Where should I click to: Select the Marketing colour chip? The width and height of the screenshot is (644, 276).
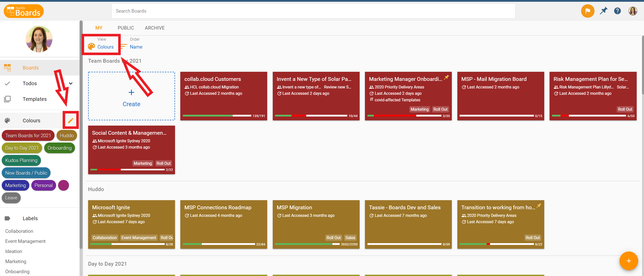15,185
